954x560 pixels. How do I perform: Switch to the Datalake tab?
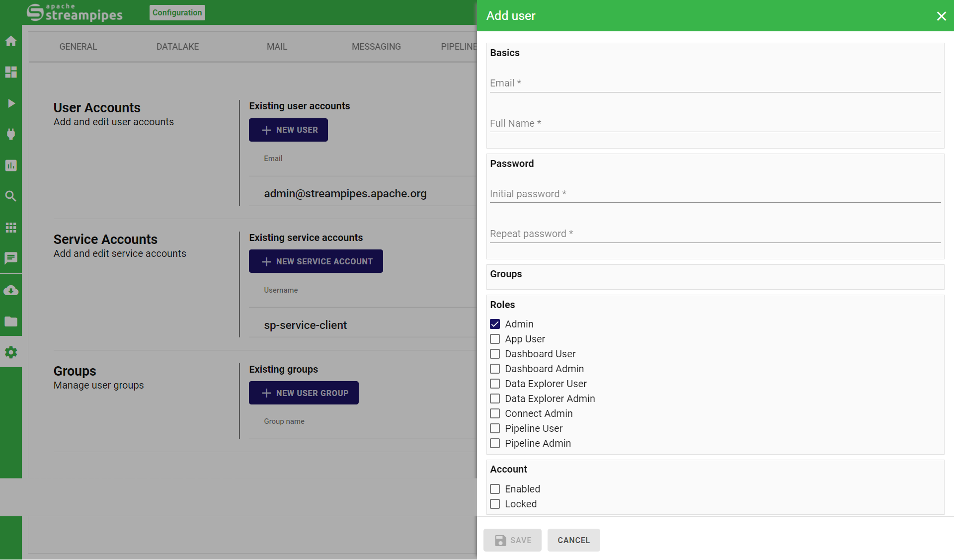(x=177, y=47)
